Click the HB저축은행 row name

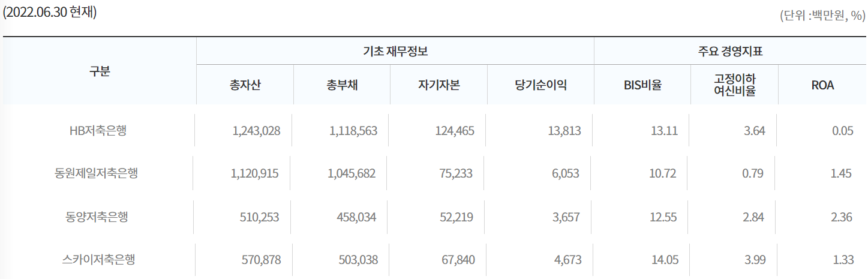pyautogui.click(x=98, y=130)
